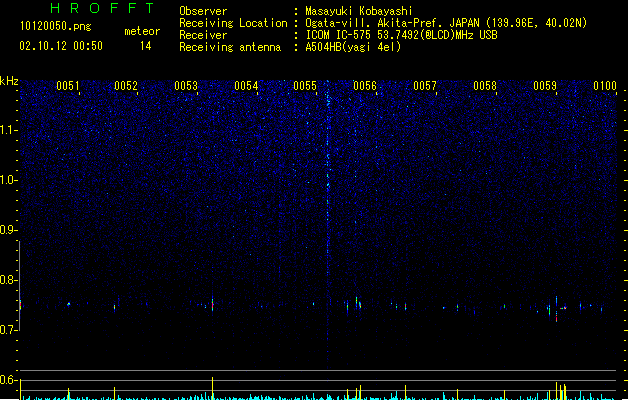Screen dimensions: 629x400
Task: Click the timestamp 02.10.12 00:50
Action: pyautogui.click(x=61, y=46)
